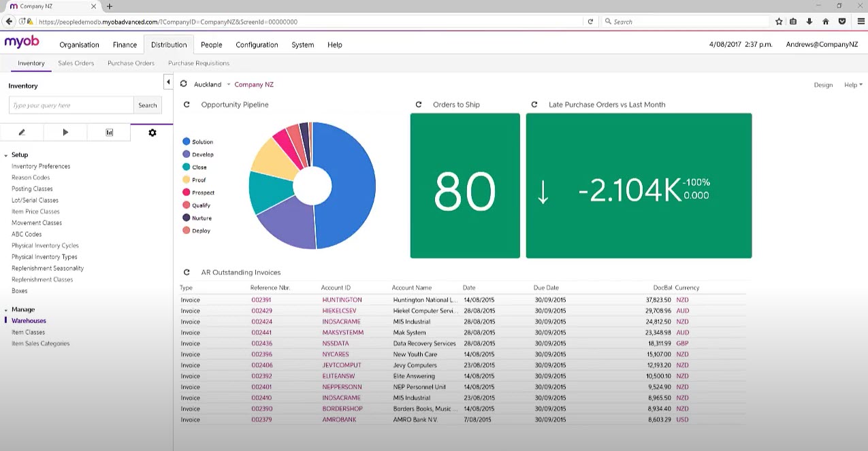Open the browser hamburger menu
This screenshot has width=868, height=451.
coord(861,22)
